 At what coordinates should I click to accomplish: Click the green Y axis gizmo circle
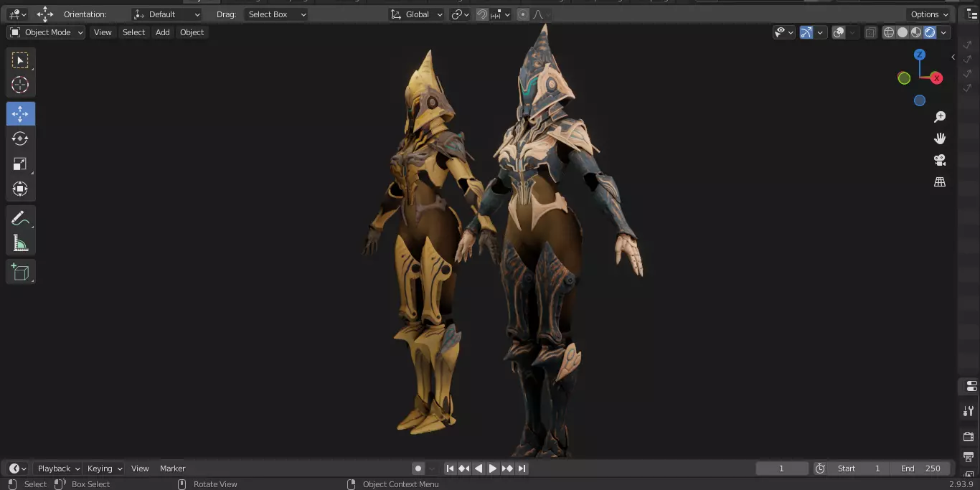904,78
